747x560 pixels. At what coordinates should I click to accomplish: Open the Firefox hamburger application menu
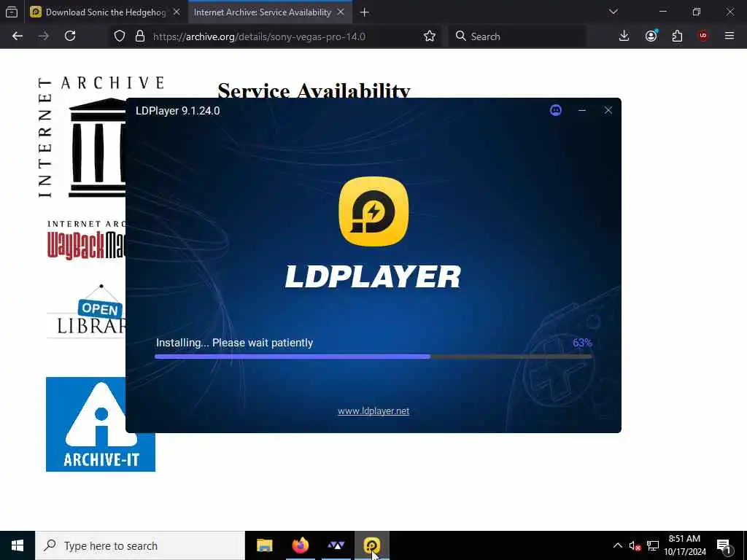729,36
